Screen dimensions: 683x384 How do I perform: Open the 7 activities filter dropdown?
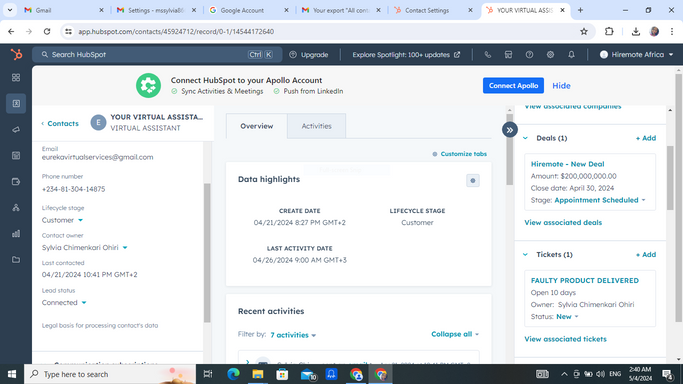293,335
